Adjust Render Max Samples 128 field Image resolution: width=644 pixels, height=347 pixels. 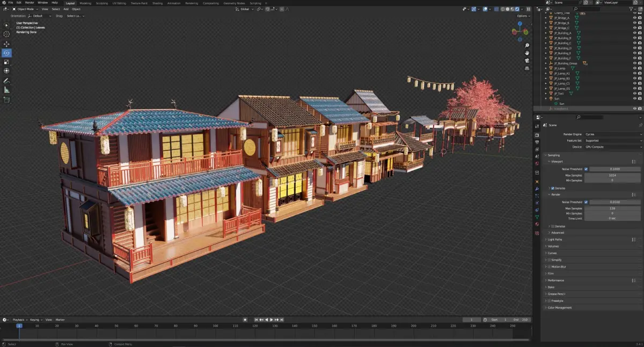612,208
